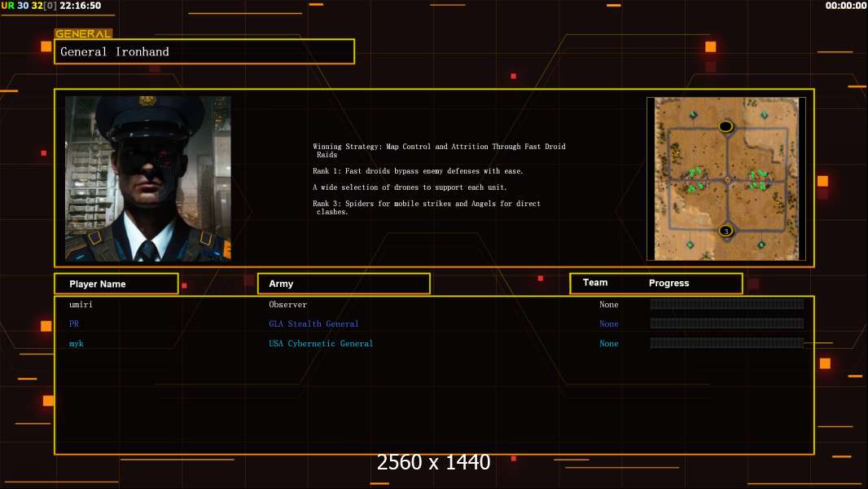Click the GENERAL label tag
Screen dimensions: 868x489
pyautogui.click(x=83, y=33)
